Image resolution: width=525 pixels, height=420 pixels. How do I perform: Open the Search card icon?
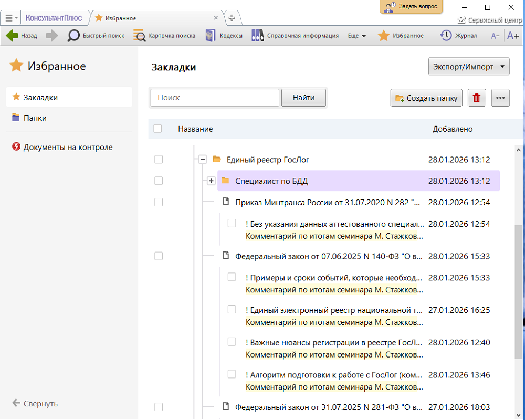140,36
